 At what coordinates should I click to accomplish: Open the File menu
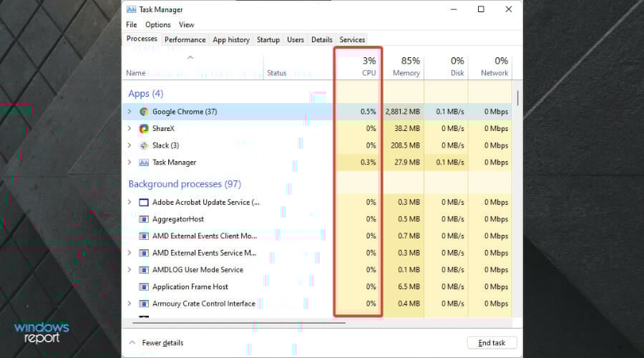point(132,24)
